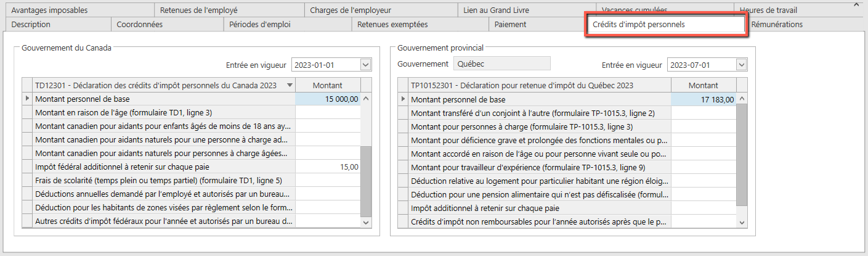This screenshot has width=868, height=256.
Task: Select row aidants pour enfants âgés de moins de 18 ans
Action: tap(164, 126)
